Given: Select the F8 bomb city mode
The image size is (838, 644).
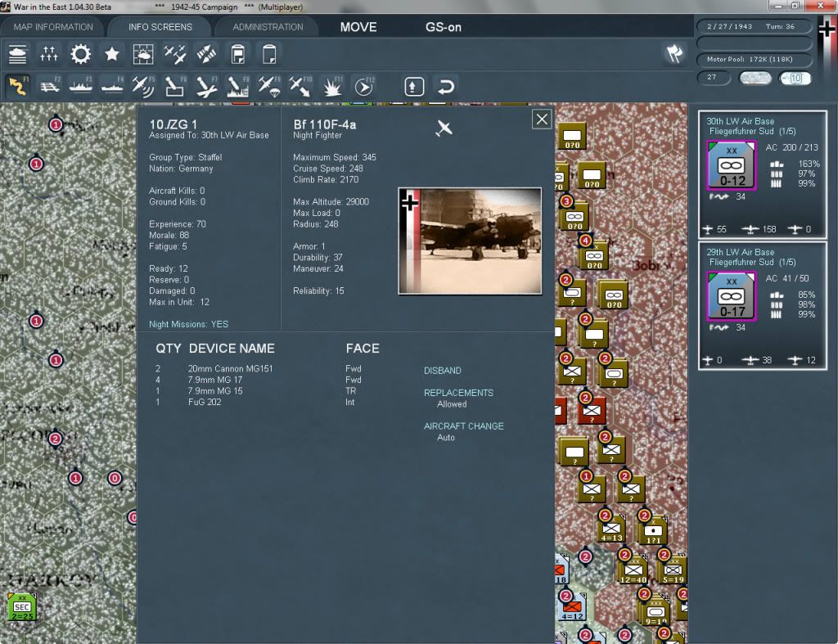Looking at the screenshot, I should (238, 86).
